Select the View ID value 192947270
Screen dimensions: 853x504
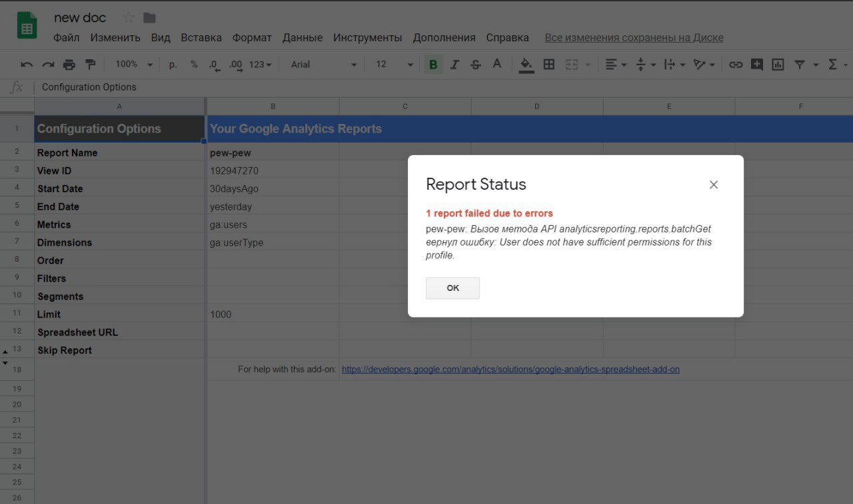click(x=273, y=170)
